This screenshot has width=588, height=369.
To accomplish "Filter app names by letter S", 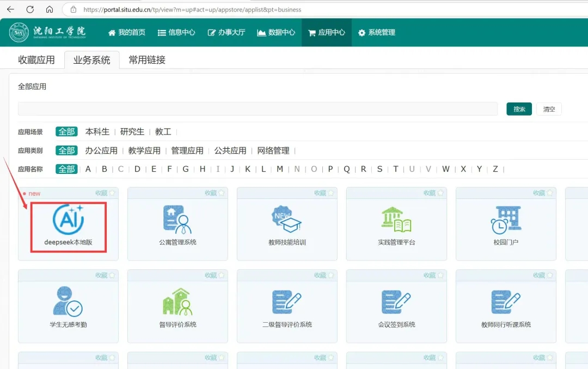I will pyautogui.click(x=379, y=170).
